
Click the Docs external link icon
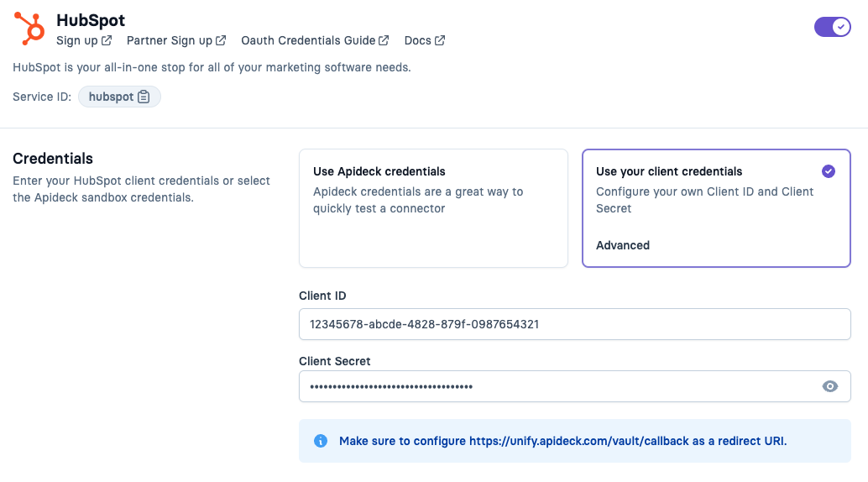[440, 40]
